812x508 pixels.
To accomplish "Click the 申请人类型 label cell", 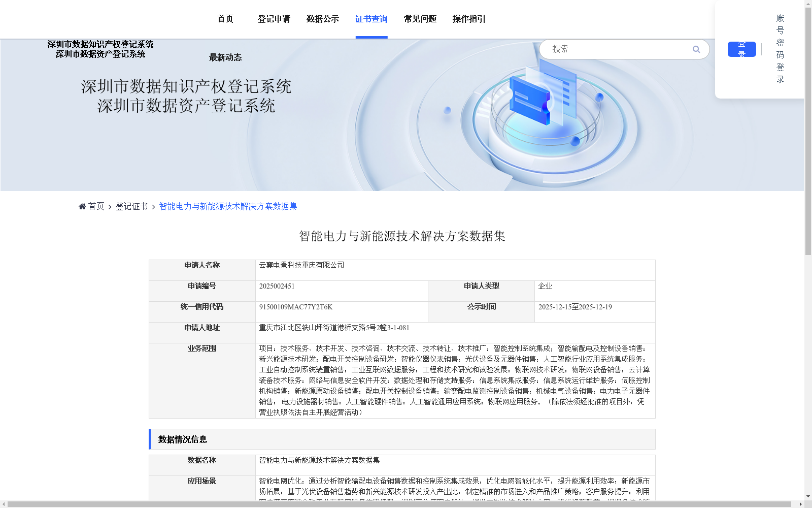I will tap(481, 291).
